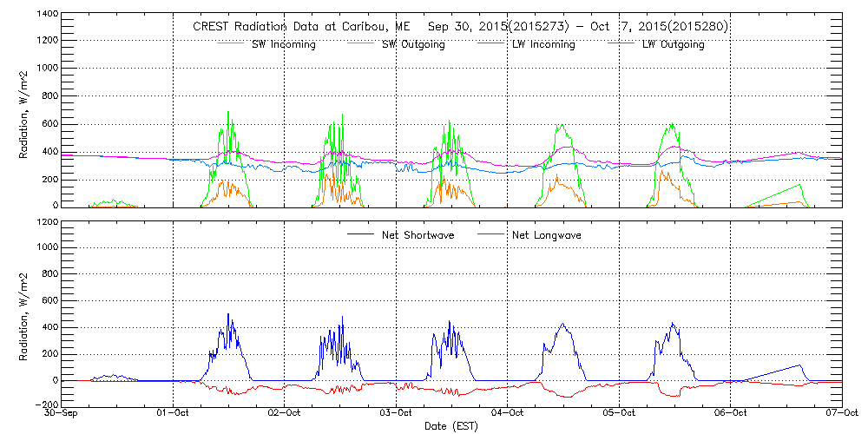Screen dimensions: 868x434
Task: Click the LW Outgoing legend entry
Action: pyautogui.click(x=673, y=45)
